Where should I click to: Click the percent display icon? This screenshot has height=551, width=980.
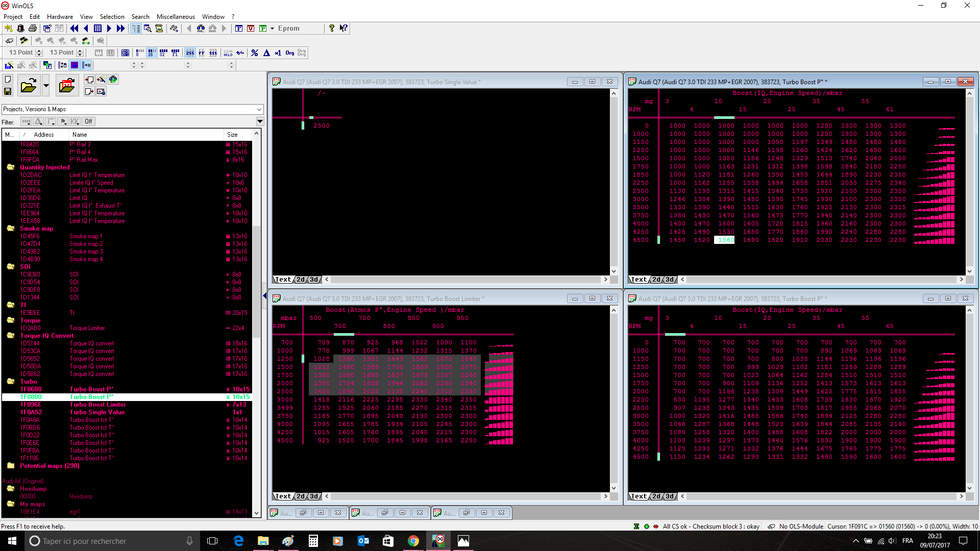click(255, 53)
